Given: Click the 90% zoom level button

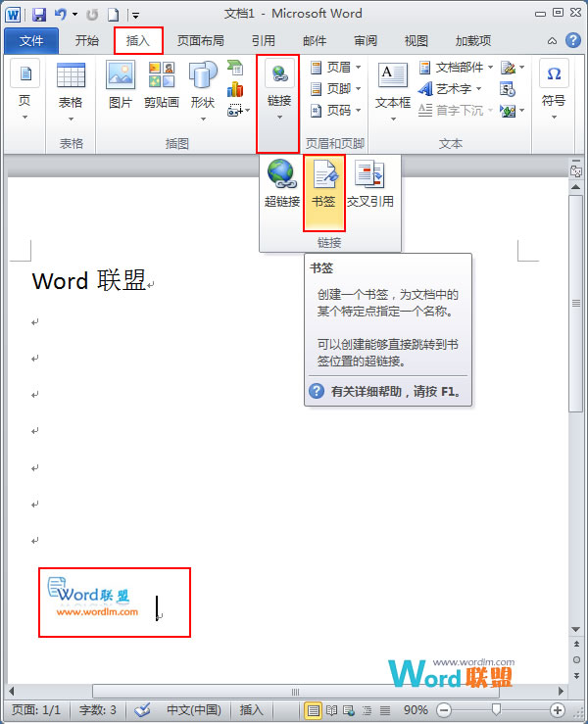Looking at the screenshot, I should (416, 710).
